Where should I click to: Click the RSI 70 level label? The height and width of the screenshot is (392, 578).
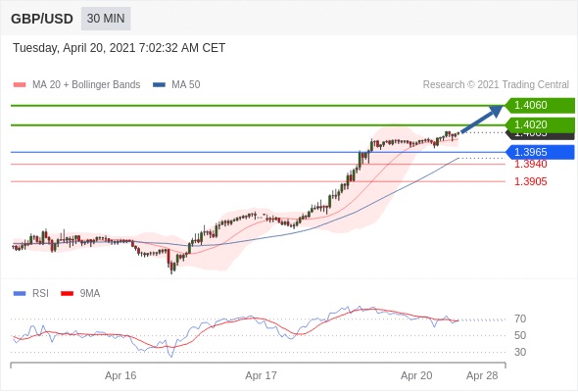520,318
